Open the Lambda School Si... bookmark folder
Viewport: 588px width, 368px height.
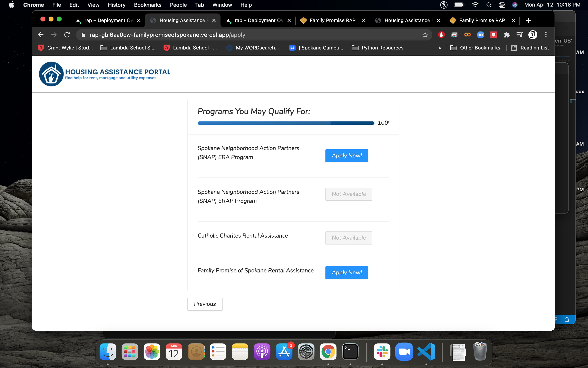pos(128,48)
